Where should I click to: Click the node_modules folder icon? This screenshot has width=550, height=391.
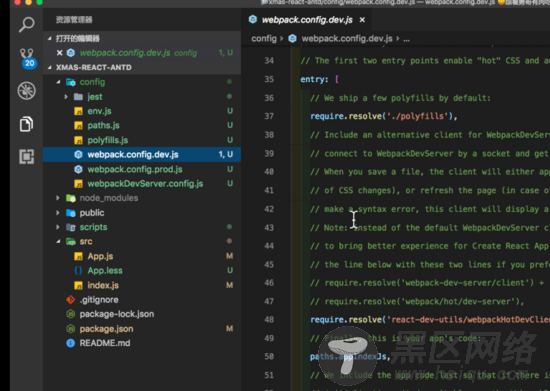[71, 198]
